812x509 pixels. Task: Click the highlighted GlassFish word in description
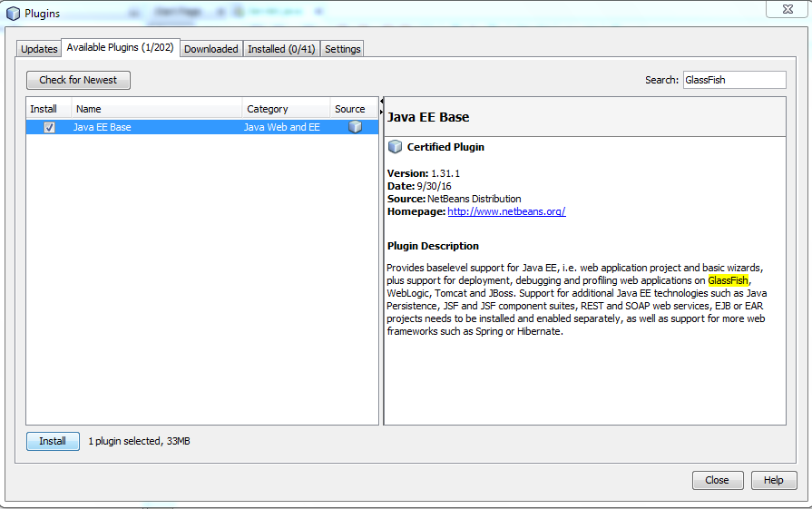728,280
